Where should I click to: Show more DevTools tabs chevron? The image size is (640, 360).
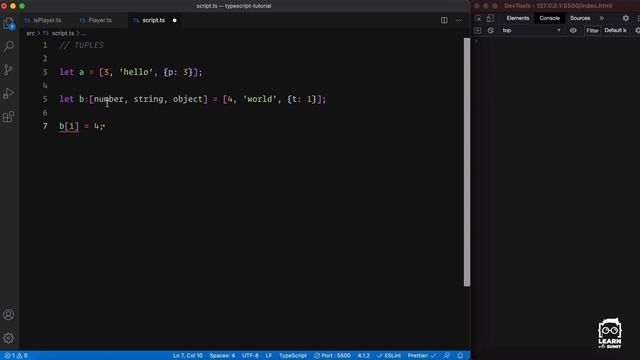[602, 18]
